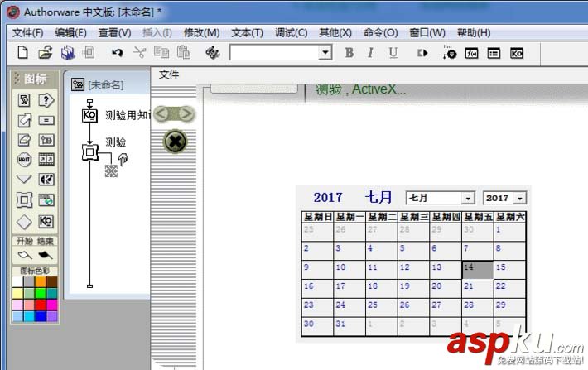588x370 pixels.
Task: Click the Undo toolbar icon
Action: click(x=118, y=53)
